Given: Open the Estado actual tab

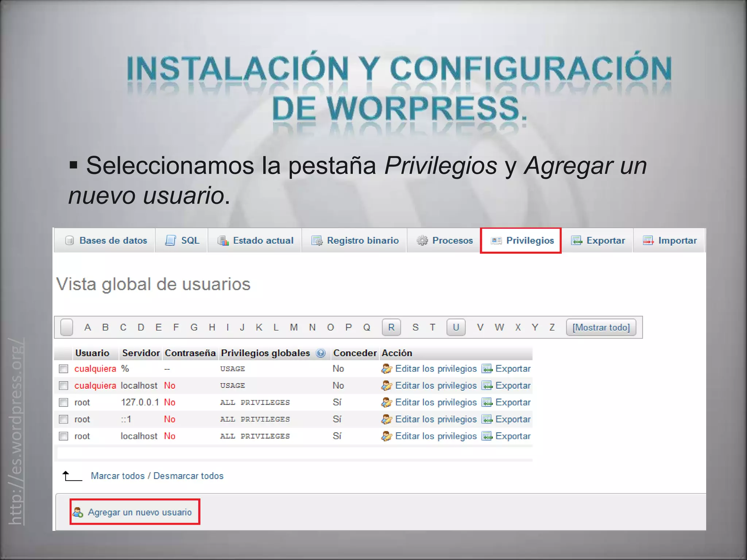Looking at the screenshot, I should pyautogui.click(x=255, y=241).
